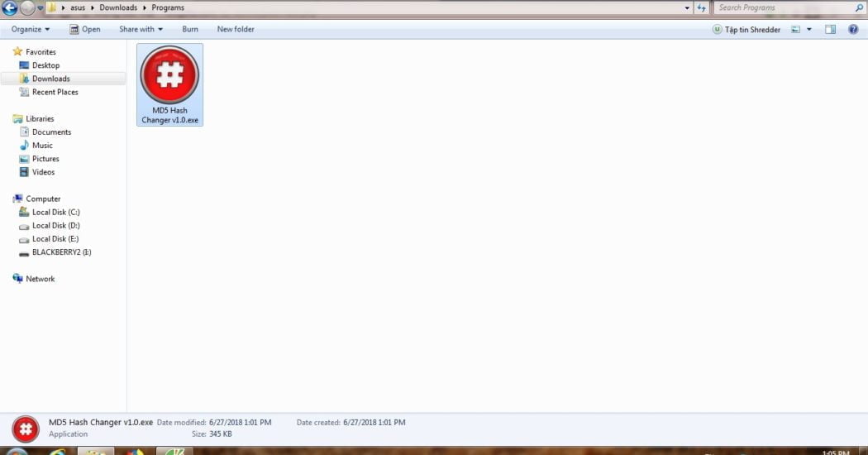The image size is (868, 455).
Task: Navigate to Downloads in the address breadcrumb
Action: coord(118,7)
